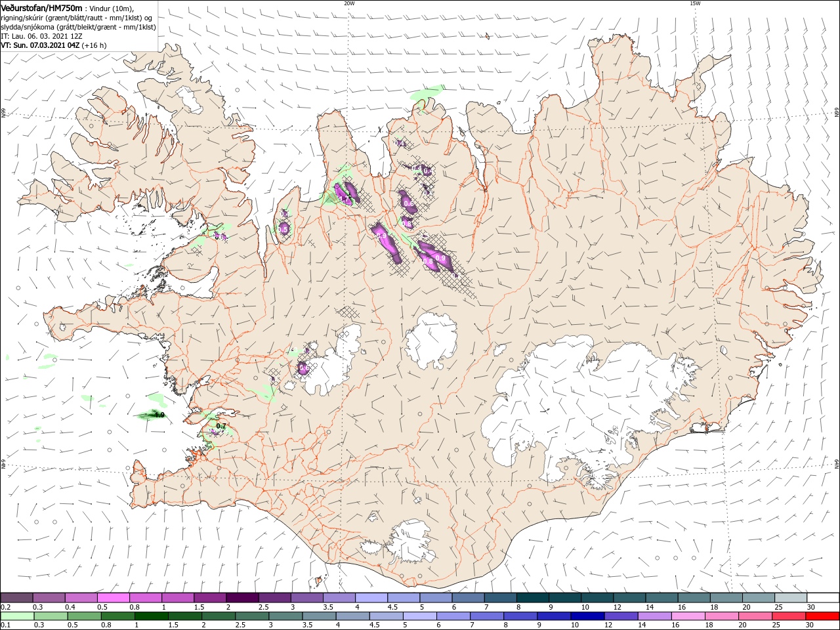Click the 'VT: Sun. 07.03.2021 04Z (+16 h)' line
Image resolution: width=840 pixels, height=630 pixels.
[x=53, y=45]
